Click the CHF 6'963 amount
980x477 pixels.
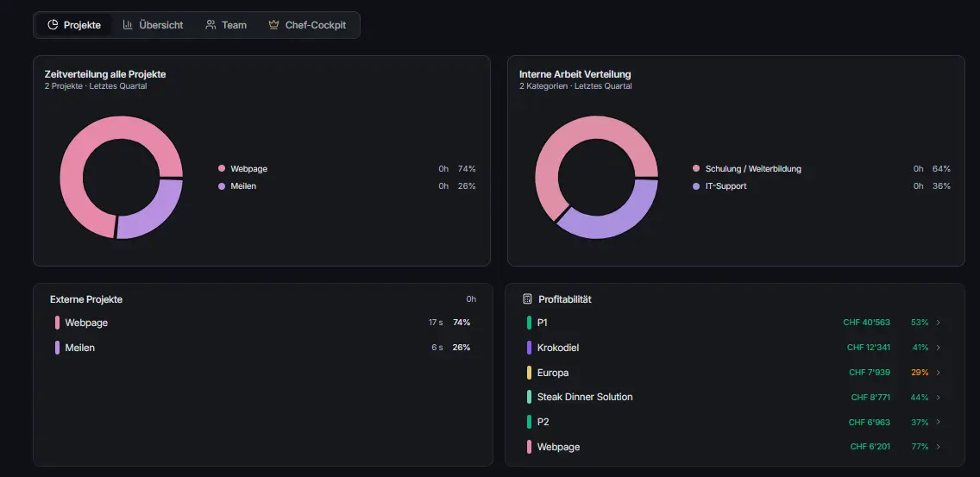point(870,422)
